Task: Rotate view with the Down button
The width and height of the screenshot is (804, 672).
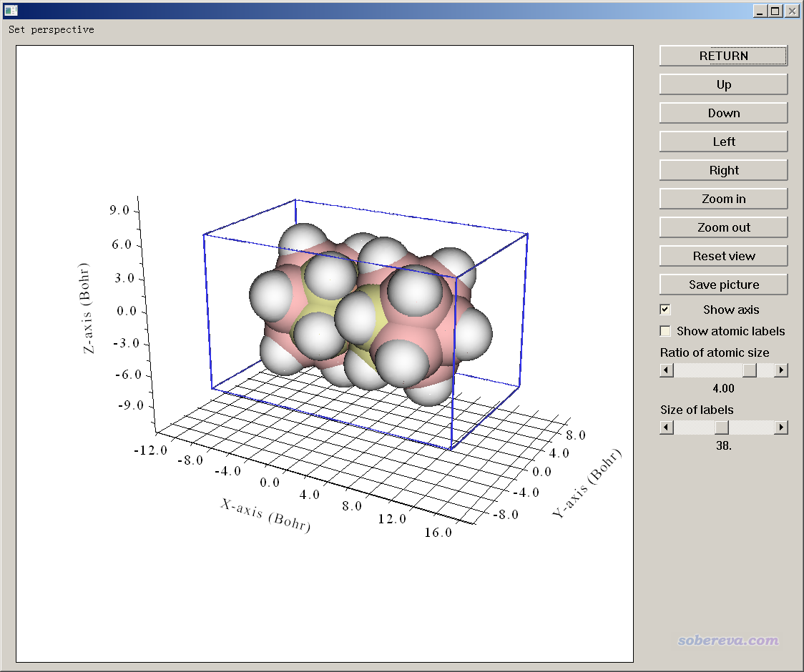Action: (723, 113)
